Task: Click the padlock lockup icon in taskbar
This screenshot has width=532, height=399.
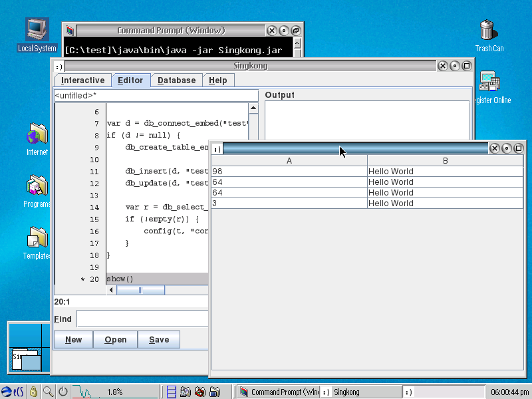Action: click(33, 392)
